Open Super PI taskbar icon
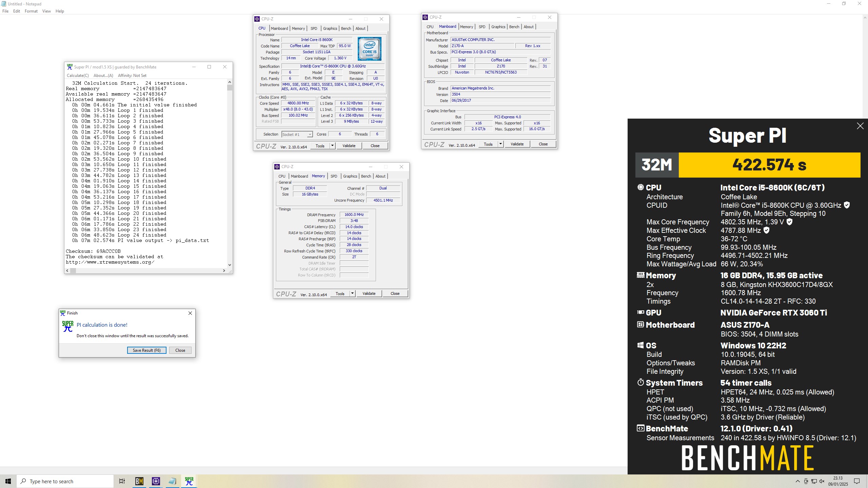The width and height of the screenshot is (868, 488). click(x=189, y=481)
